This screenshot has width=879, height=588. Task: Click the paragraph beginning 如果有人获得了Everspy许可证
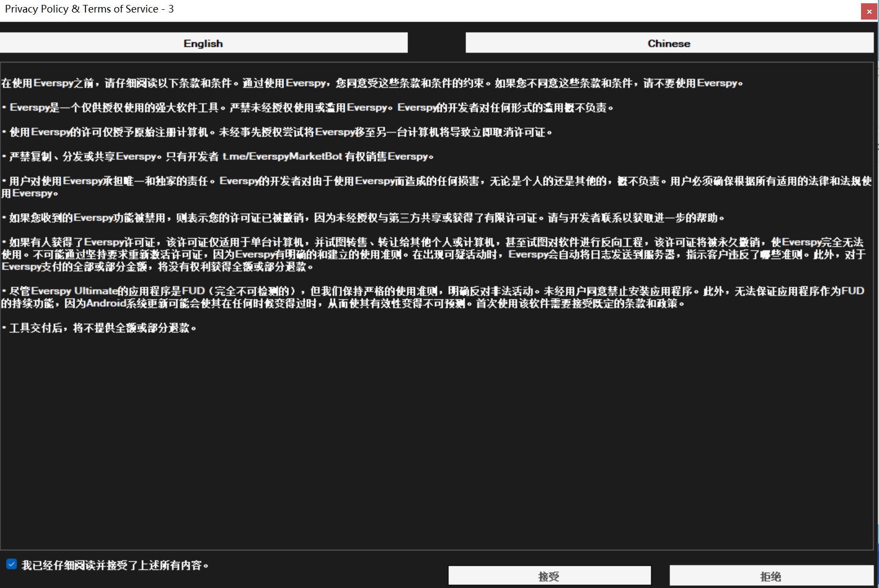pyautogui.click(x=434, y=255)
